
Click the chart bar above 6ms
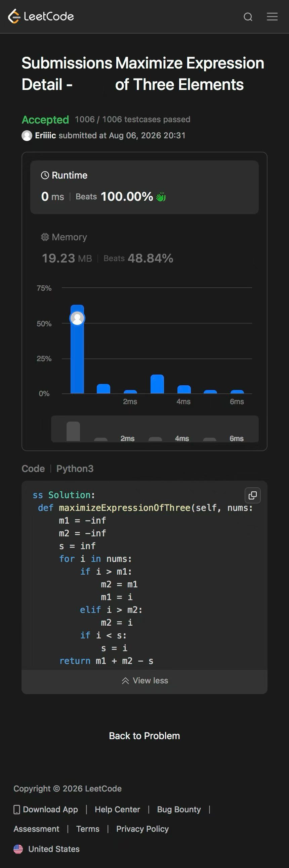click(x=237, y=392)
